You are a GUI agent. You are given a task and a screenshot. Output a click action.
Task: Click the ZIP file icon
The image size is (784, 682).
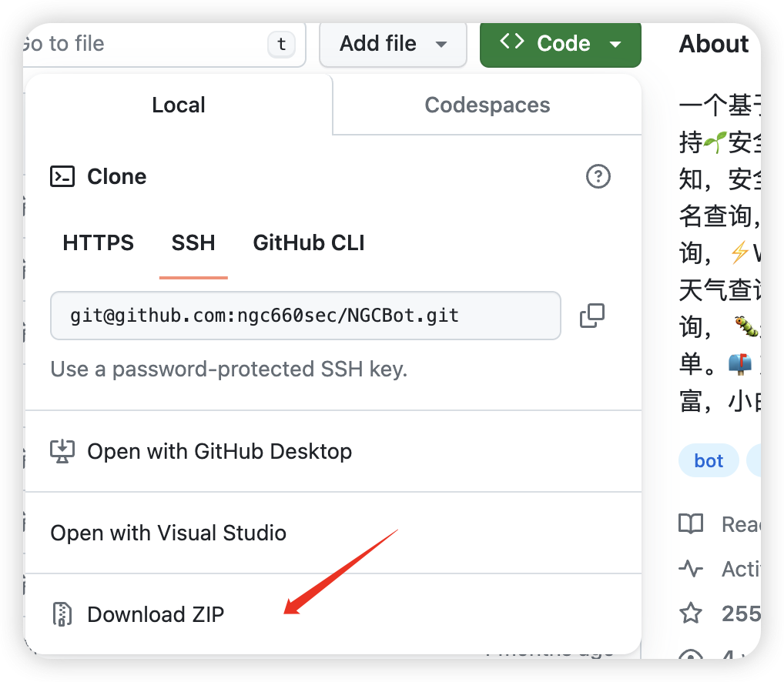click(x=62, y=614)
